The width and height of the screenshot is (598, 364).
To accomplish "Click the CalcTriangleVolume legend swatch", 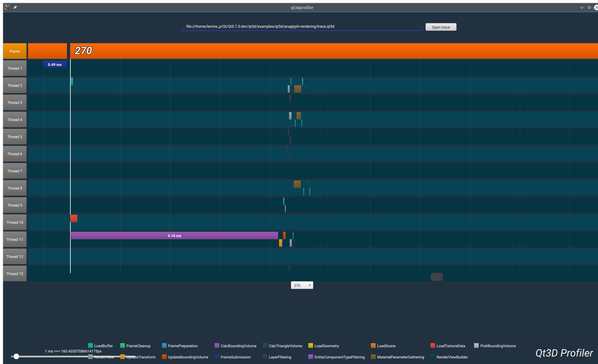I will pyautogui.click(x=265, y=345).
